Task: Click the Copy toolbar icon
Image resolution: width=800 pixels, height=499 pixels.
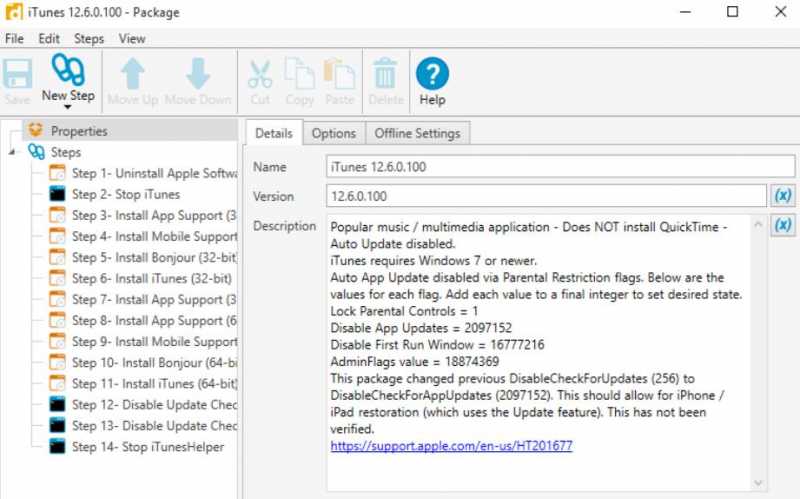Action: [299, 74]
